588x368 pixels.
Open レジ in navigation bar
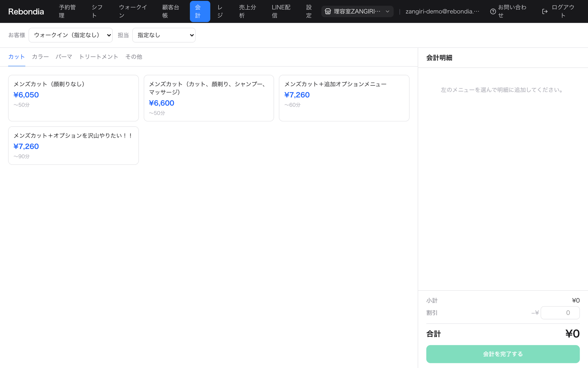(220, 11)
